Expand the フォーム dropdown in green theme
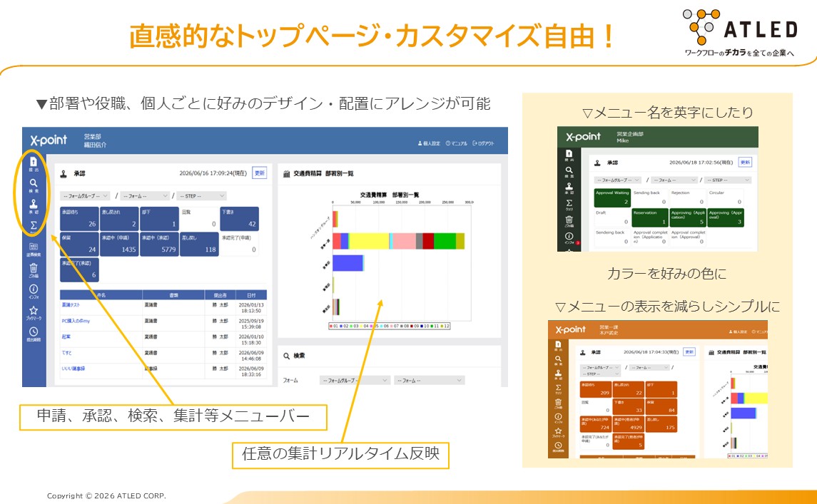Image resolution: width=817 pixels, height=504 pixels. tap(674, 180)
